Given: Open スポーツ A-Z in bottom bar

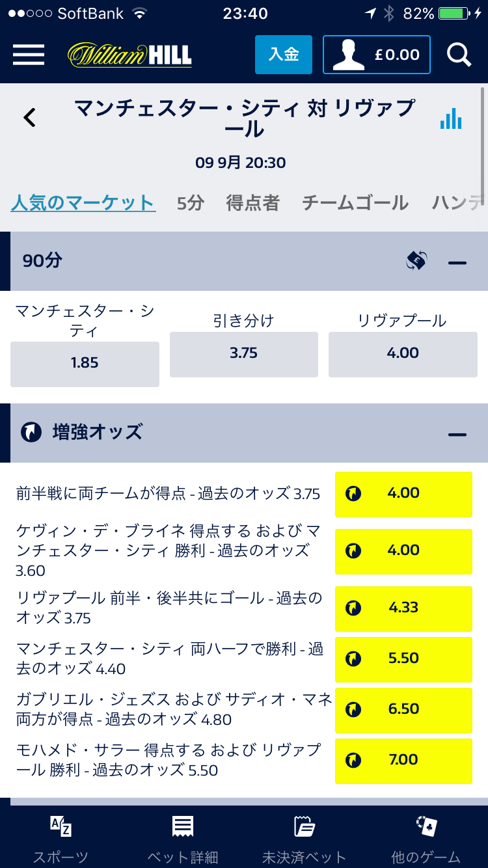Looking at the screenshot, I should point(61,839).
